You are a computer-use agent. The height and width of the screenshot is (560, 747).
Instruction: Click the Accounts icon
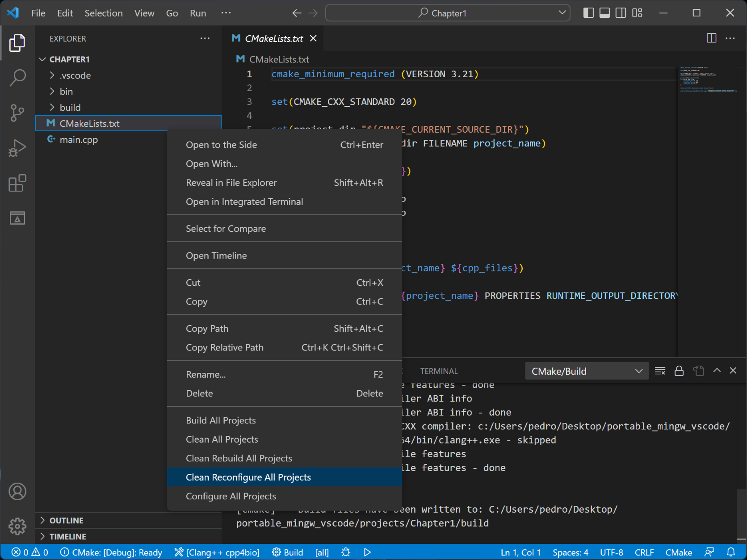17,492
